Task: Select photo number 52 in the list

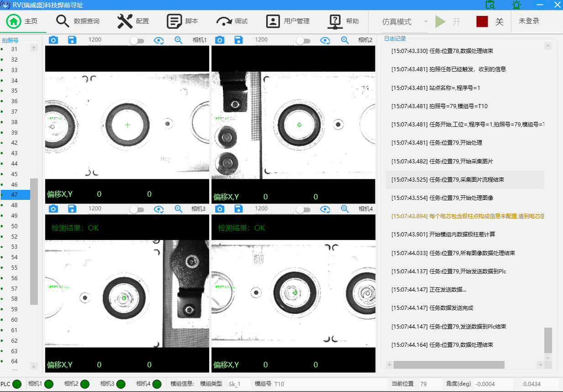Action: pos(14,236)
